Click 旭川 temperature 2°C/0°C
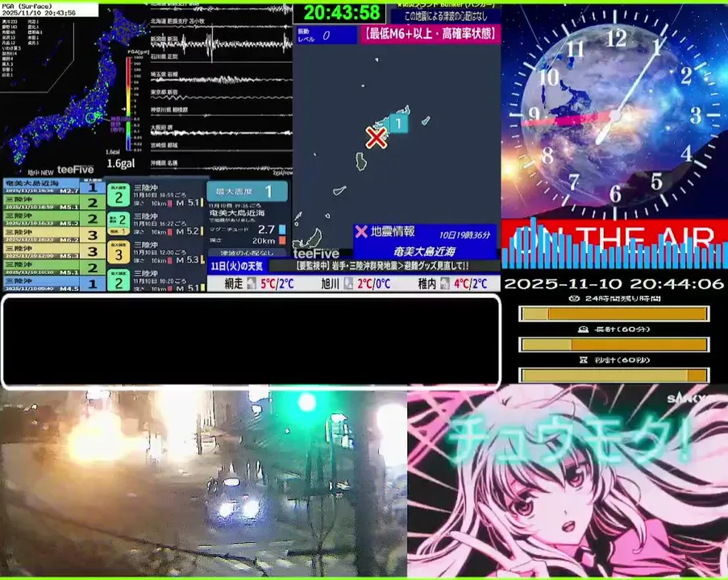Image resolution: width=728 pixels, height=580 pixels. (374, 284)
